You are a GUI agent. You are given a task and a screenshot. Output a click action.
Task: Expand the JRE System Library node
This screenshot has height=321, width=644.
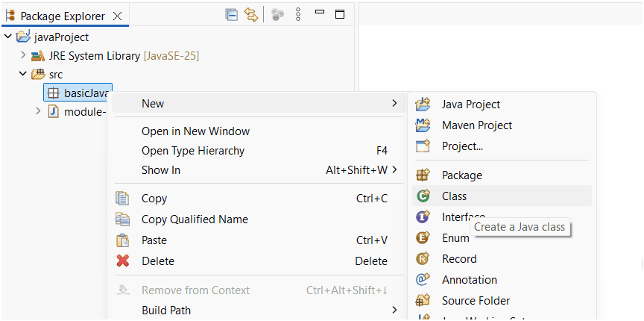click(23, 54)
